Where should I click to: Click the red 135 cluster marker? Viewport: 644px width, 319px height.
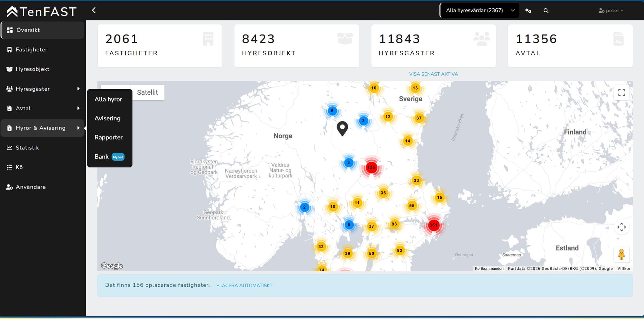pos(371,167)
